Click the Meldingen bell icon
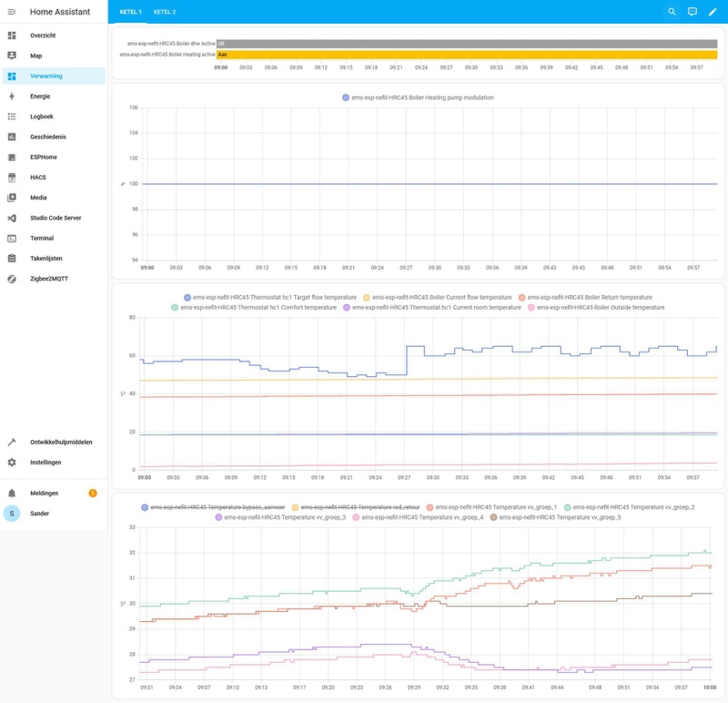Viewport: 728px width, 703px height. [12, 493]
